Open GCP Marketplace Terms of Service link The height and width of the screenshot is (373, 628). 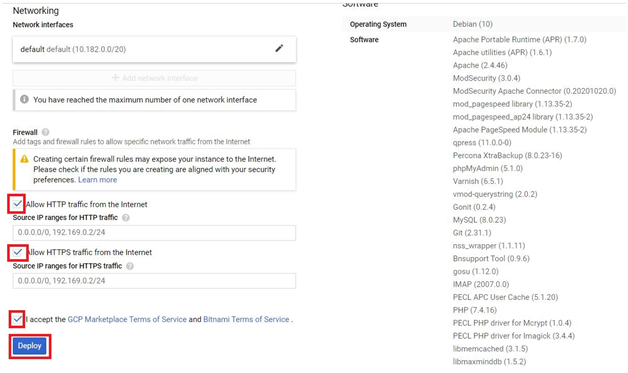[127, 319]
